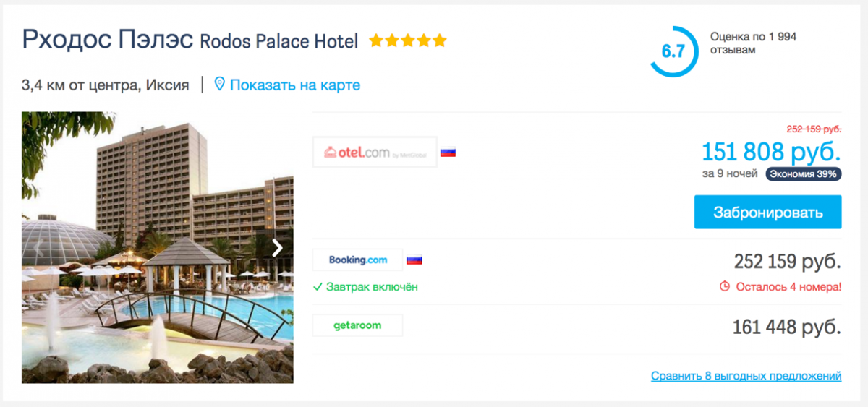Click the Russian flag beside Booking.com
This screenshot has width=868, height=407.
414,260
